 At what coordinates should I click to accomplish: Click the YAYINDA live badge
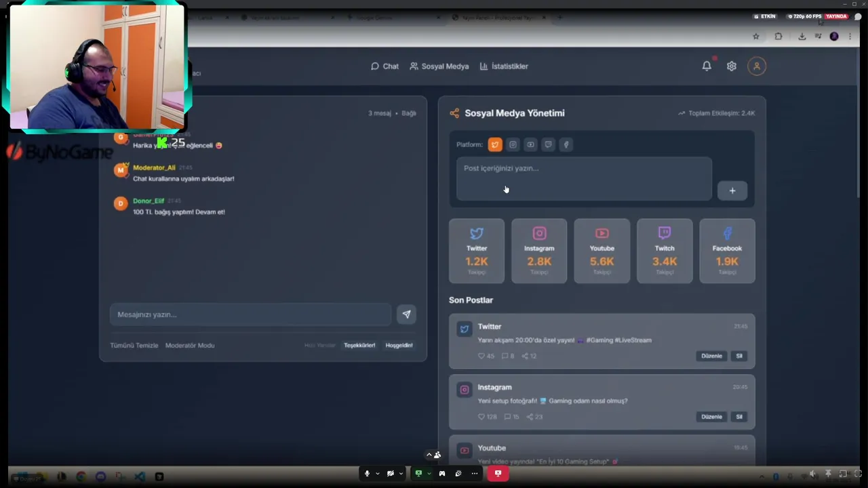836,16
